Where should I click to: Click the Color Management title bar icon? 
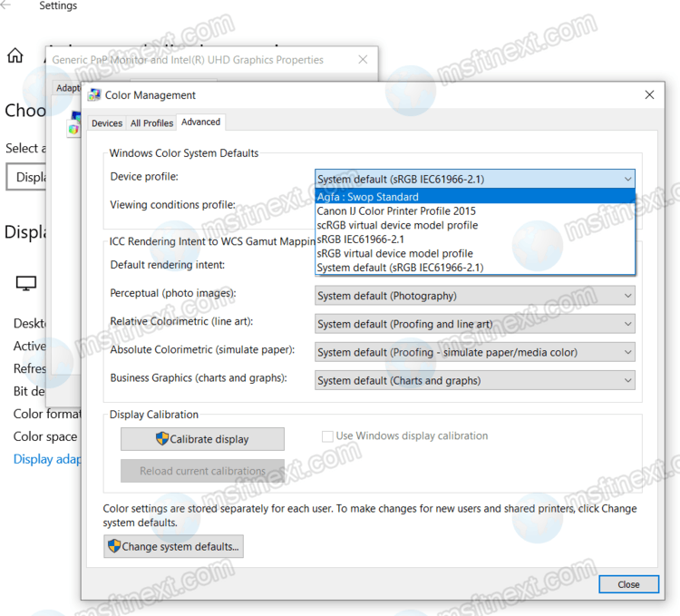(x=93, y=95)
